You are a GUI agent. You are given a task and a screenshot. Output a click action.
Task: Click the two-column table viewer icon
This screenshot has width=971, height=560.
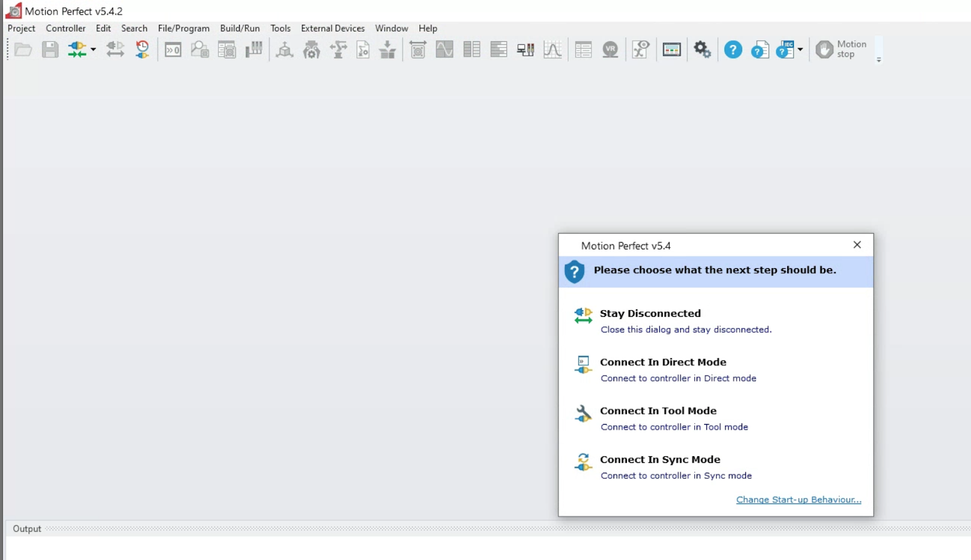[x=472, y=50]
